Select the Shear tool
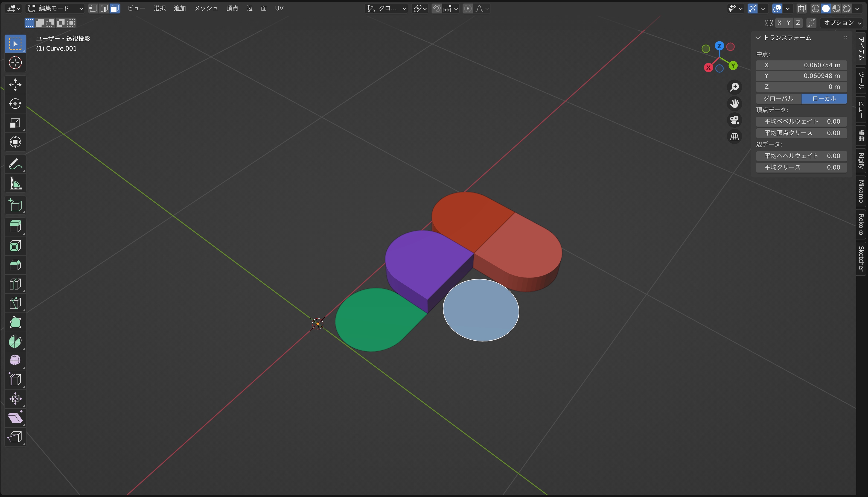Image resolution: width=868 pixels, height=497 pixels. (15, 418)
